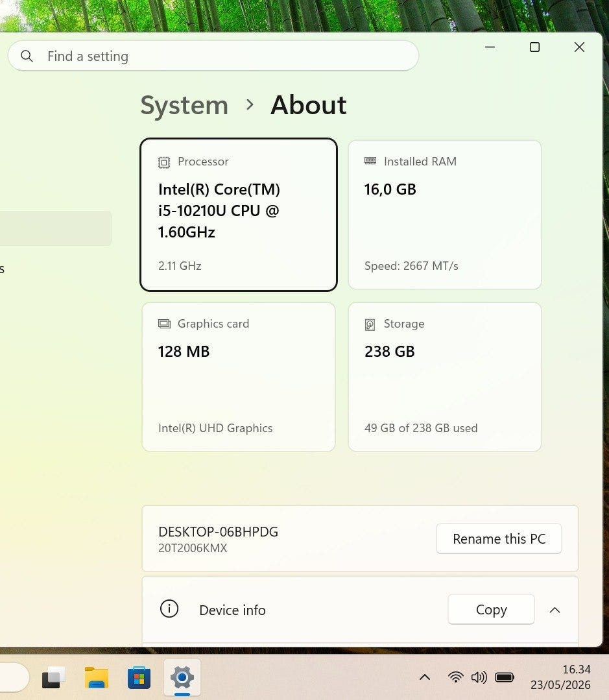Open the Installed RAM card
The width and height of the screenshot is (609, 700).
(x=445, y=215)
